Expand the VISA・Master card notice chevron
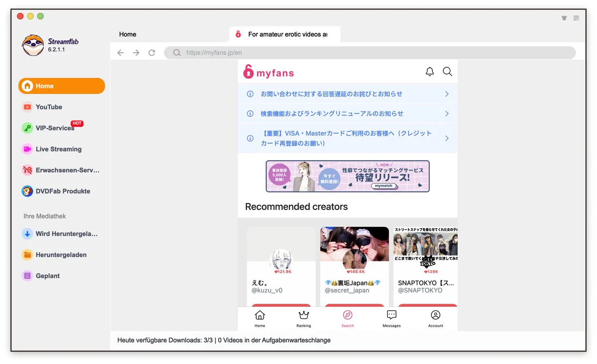Viewport: 597px width, 364px height. 447,138
